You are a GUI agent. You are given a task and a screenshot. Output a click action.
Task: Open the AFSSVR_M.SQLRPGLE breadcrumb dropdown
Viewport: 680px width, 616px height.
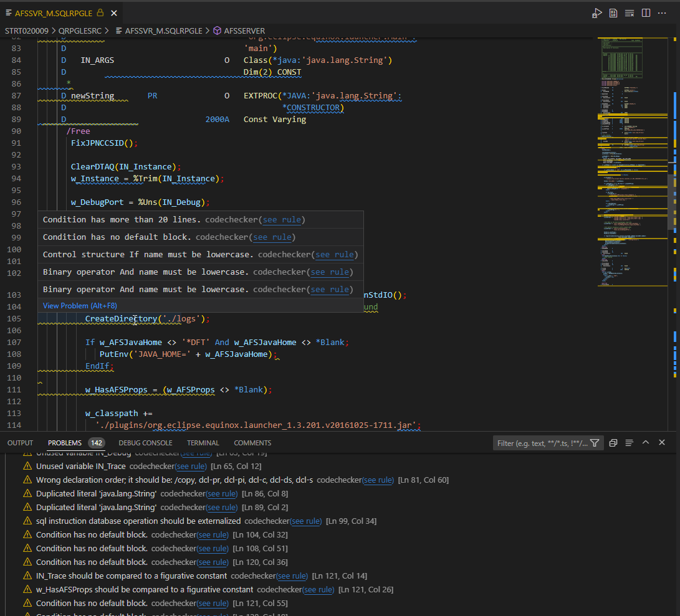[163, 29]
